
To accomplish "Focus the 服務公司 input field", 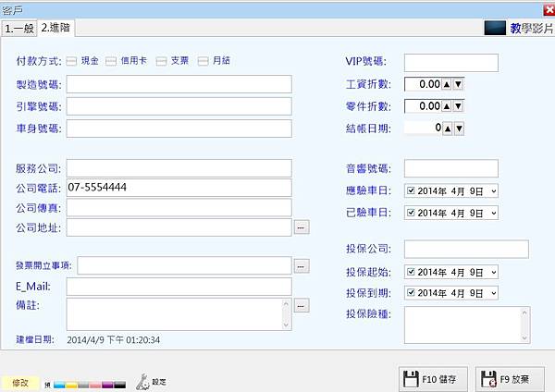I will pyautogui.click(x=179, y=168).
